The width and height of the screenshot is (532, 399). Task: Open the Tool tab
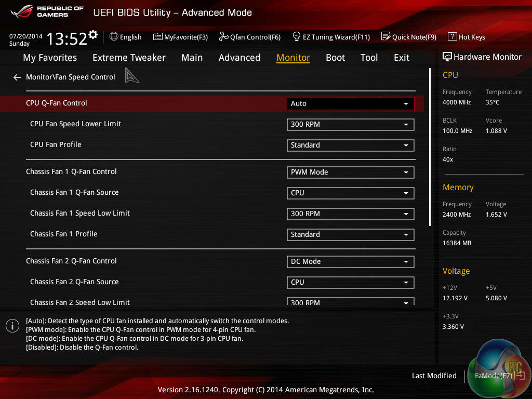369,58
